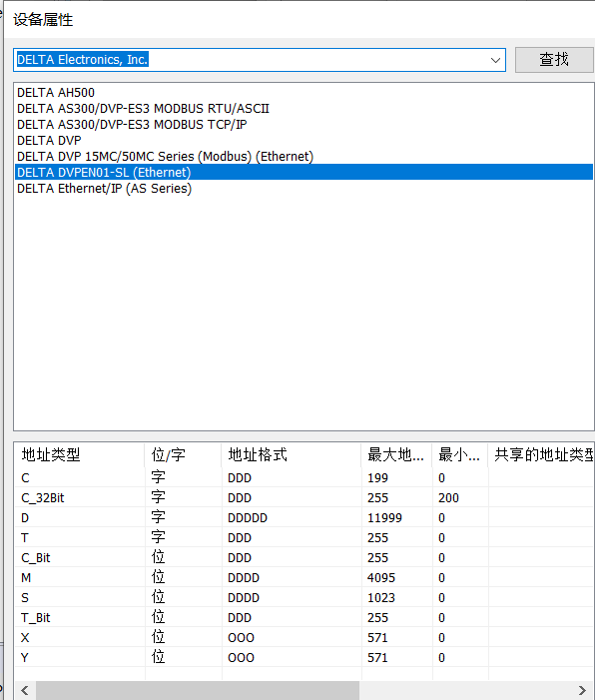595x700 pixels.
Task: Select the X address type row
Action: pos(303,637)
